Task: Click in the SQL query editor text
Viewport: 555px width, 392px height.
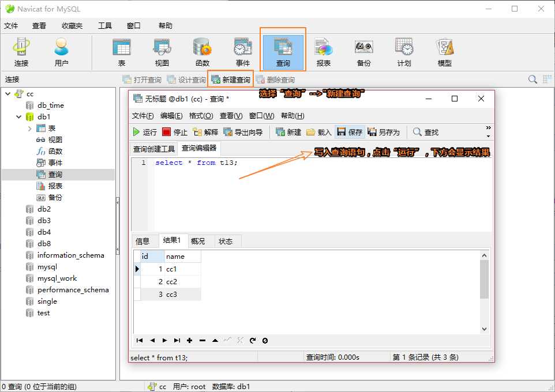Action: point(197,163)
